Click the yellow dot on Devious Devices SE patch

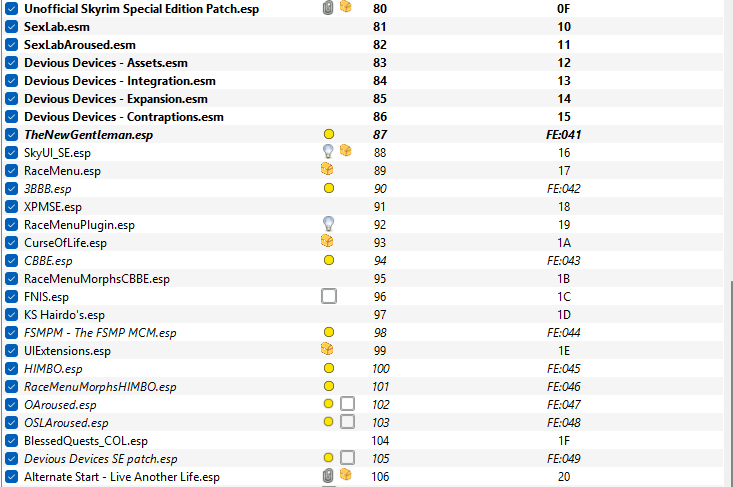[x=329, y=458]
